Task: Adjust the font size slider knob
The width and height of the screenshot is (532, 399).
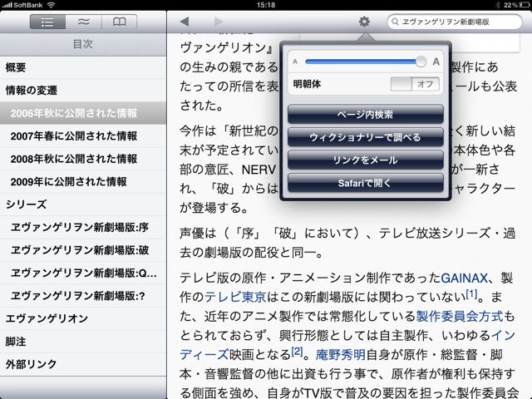Action: click(421, 62)
